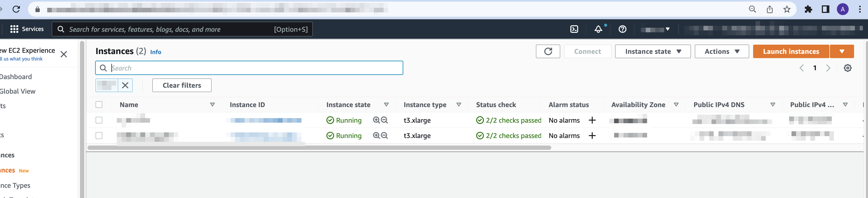Toggle the browser side panel

click(826, 9)
